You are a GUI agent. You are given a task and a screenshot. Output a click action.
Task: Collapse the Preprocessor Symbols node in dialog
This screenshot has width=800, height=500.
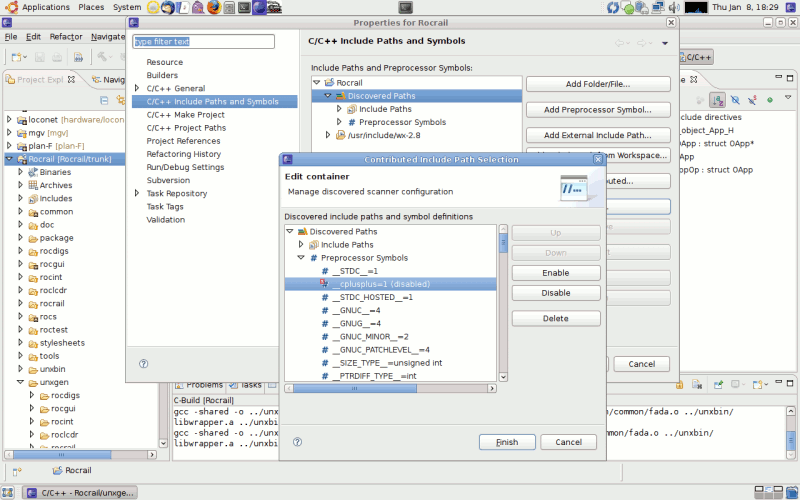300,258
